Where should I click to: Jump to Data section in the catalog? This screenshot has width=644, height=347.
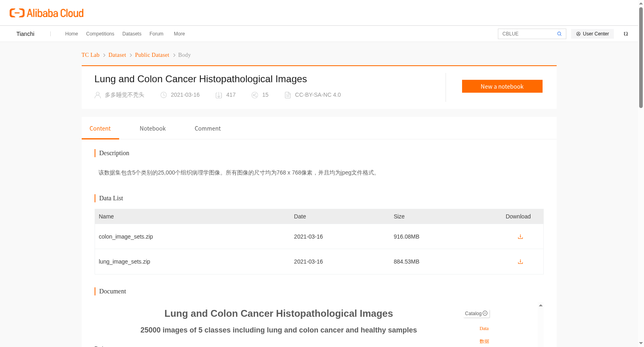point(484,329)
